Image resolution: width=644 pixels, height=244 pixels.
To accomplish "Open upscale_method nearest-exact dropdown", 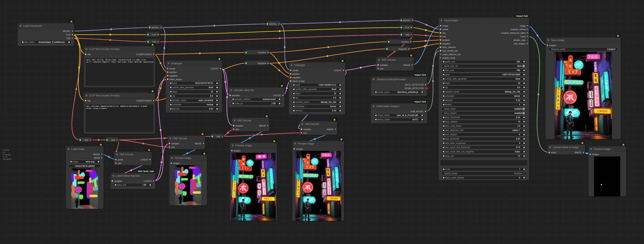I will (269, 99).
